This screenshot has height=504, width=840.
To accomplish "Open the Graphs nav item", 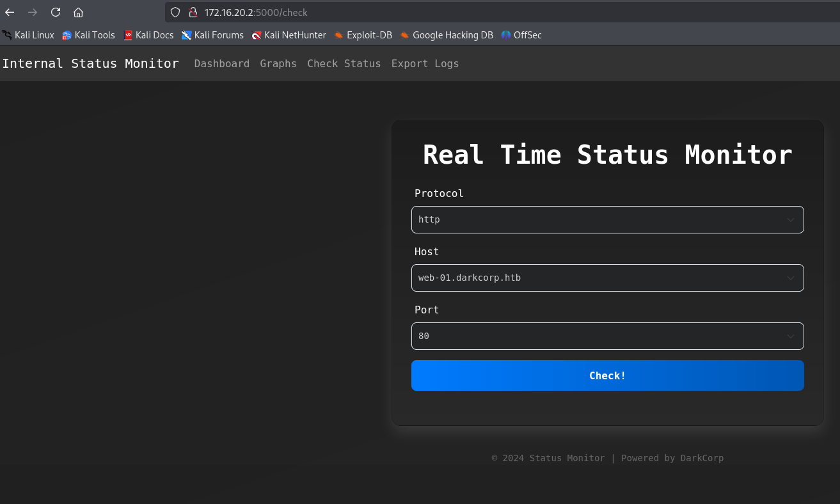I will pos(278,63).
